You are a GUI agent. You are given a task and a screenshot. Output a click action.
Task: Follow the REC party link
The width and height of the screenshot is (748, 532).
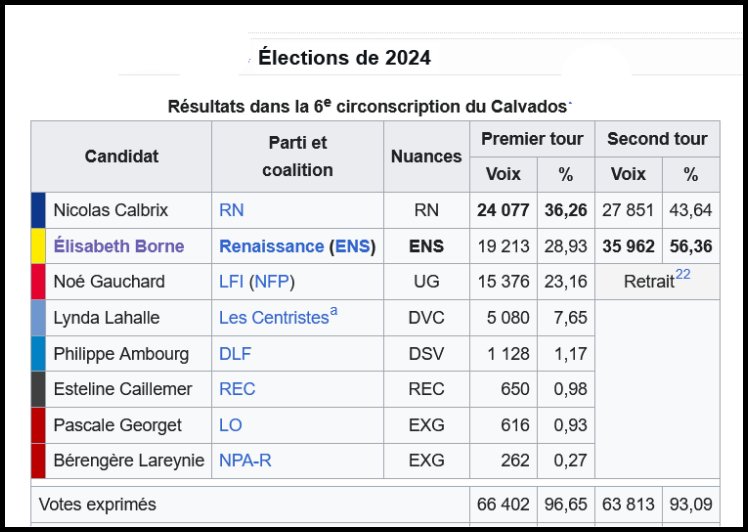(x=235, y=389)
